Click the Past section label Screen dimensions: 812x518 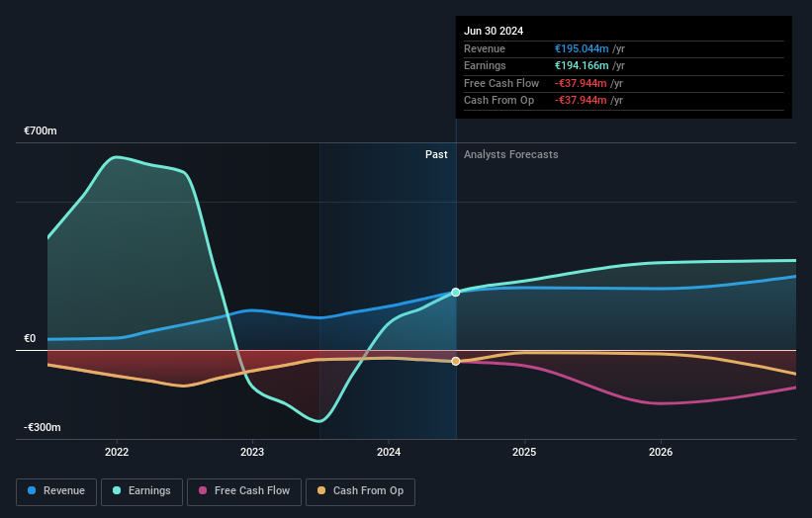(x=436, y=154)
